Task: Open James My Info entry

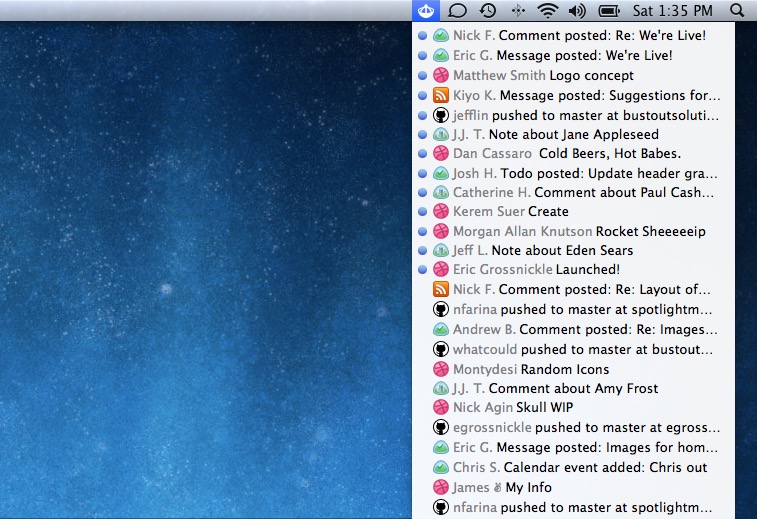Action: (x=574, y=487)
